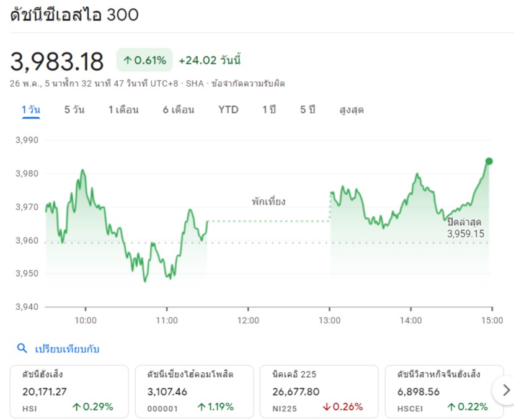Click the magnifier icon beside เปรียบเทียบกับ
The width and height of the screenshot is (514, 420).
point(22,349)
